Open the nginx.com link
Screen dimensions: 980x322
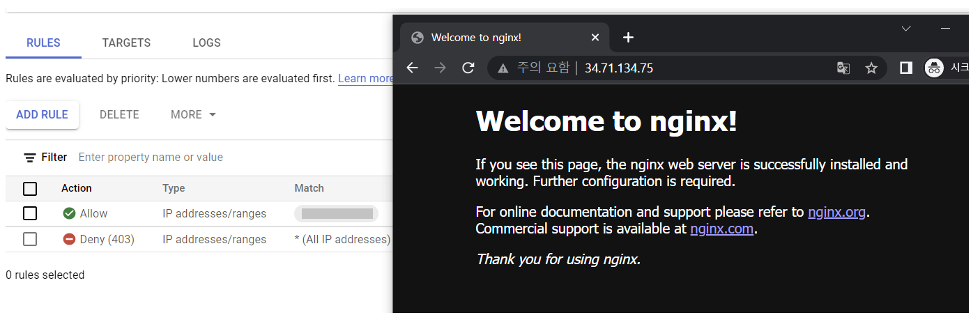point(722,229)
